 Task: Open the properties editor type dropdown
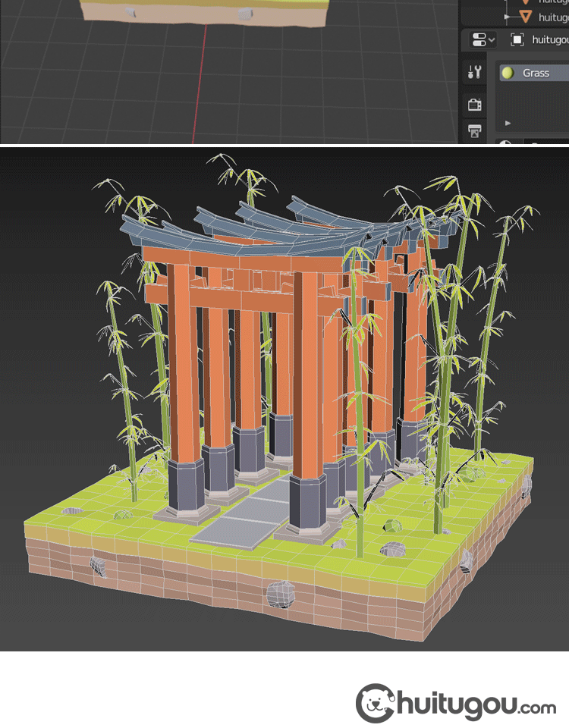(481, 39)
